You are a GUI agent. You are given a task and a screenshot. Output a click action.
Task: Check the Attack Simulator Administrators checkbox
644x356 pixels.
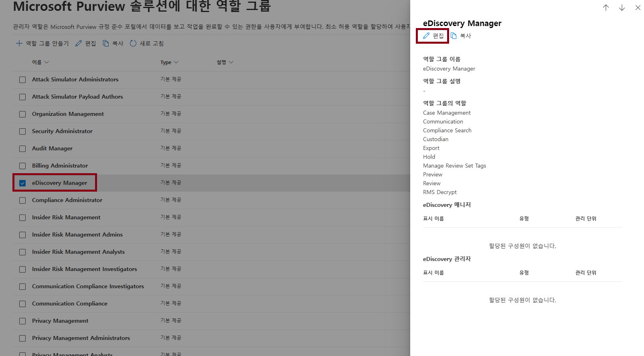tap(22, 80)
